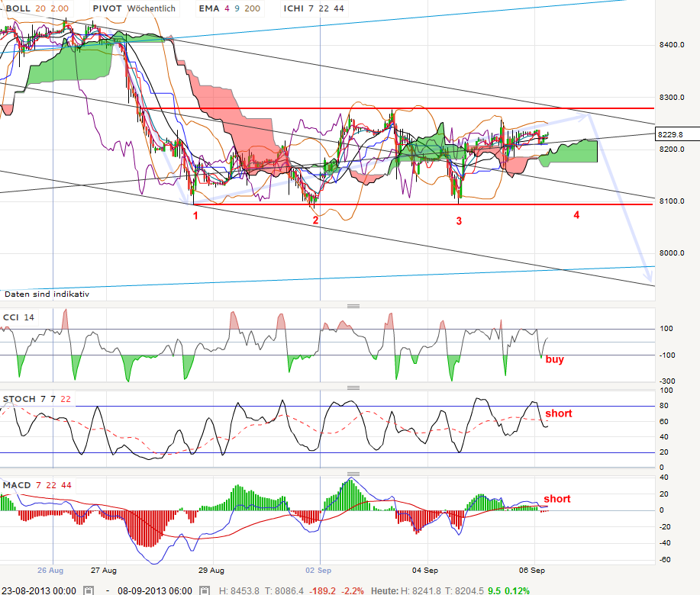The width and height of the screenshot is (700, 595).
Task: Click the 8200.0 price axis label
Action: [x=672, y=150]
